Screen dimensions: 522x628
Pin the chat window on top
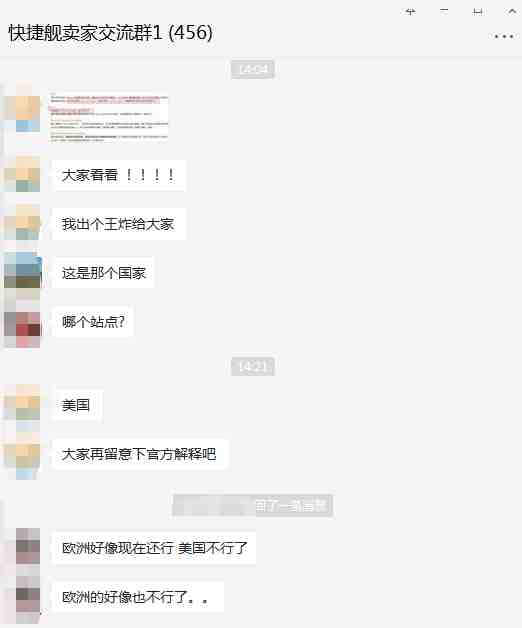tap(410, 12)
